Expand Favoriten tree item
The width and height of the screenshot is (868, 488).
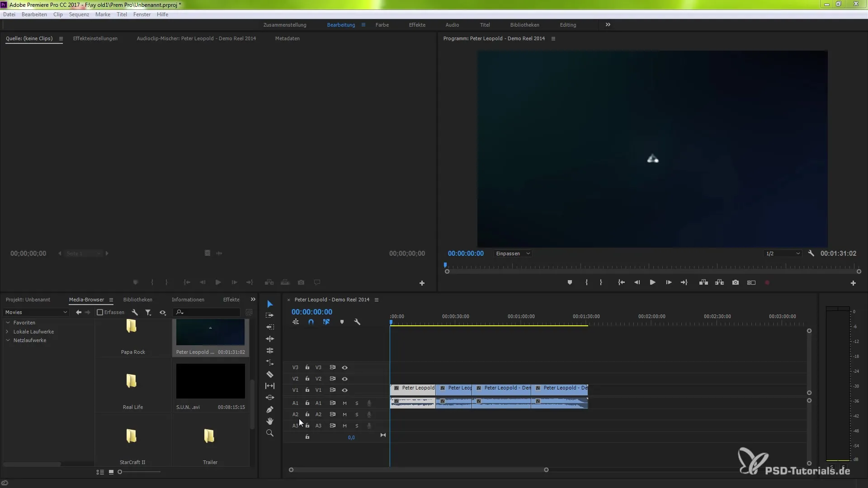8,323
